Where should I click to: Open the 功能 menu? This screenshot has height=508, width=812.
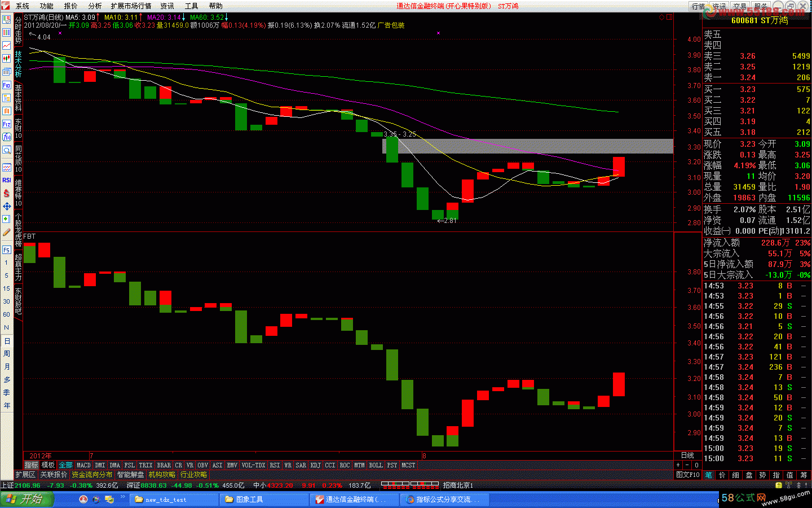pos(46,6)
